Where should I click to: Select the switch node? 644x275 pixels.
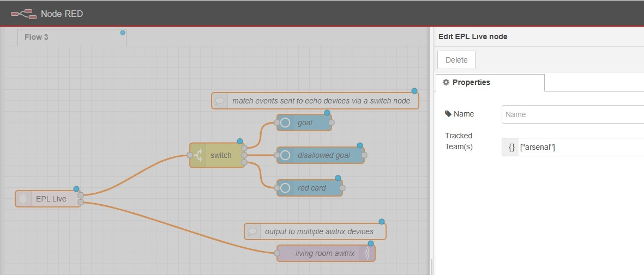[217, 155]
